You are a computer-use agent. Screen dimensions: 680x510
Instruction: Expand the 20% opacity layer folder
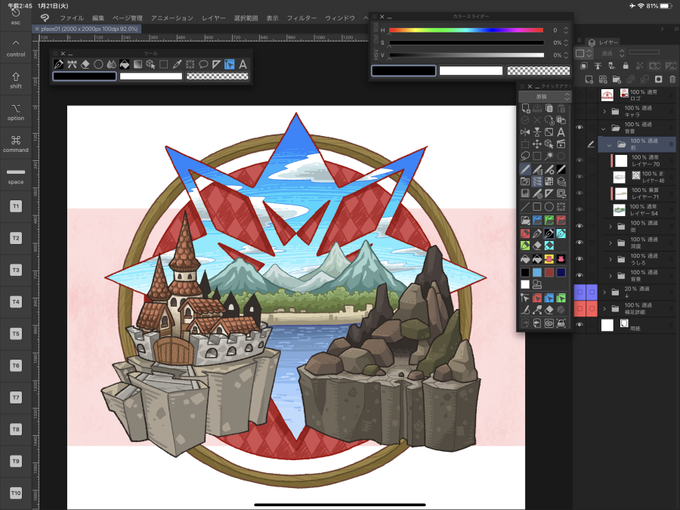604,292
